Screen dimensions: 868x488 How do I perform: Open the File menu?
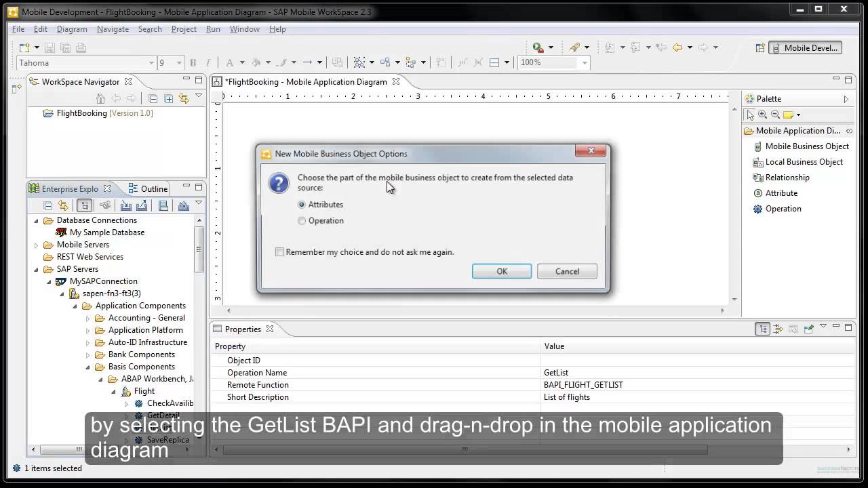click(x=18, y=29)
